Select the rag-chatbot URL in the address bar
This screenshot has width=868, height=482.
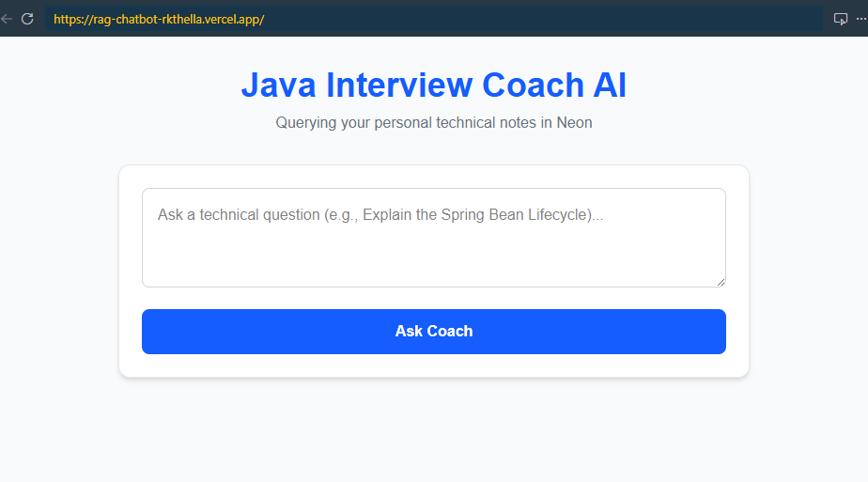pos(159,20)
